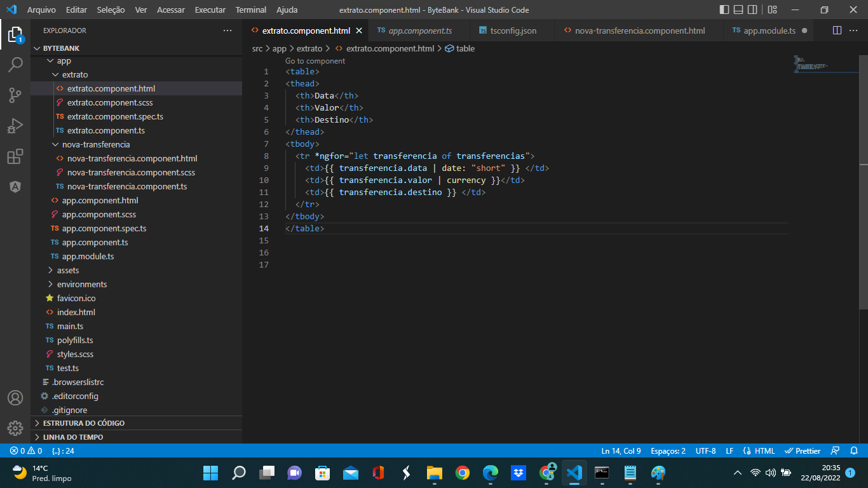
Task: Click the Explorer more actions ellipsis
Action: click(x=227, y=30)
